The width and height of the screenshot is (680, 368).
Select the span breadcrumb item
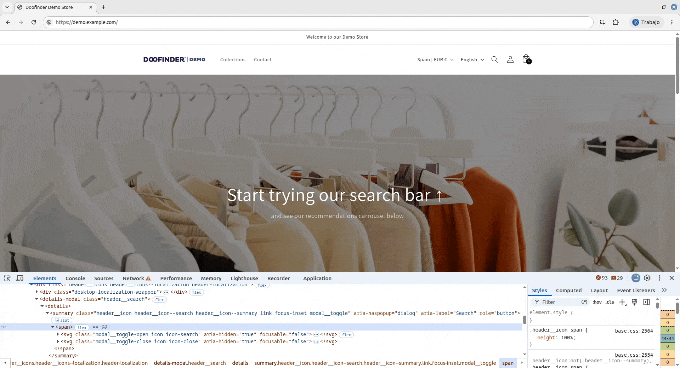click(x=508, y=363)
